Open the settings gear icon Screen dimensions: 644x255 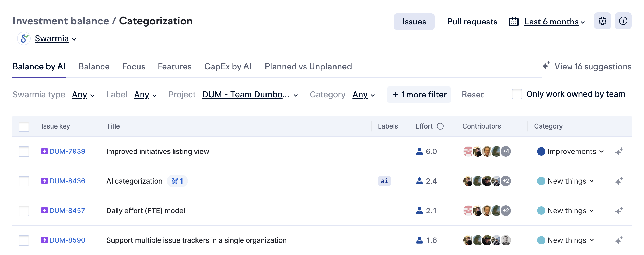pos(602,21)
